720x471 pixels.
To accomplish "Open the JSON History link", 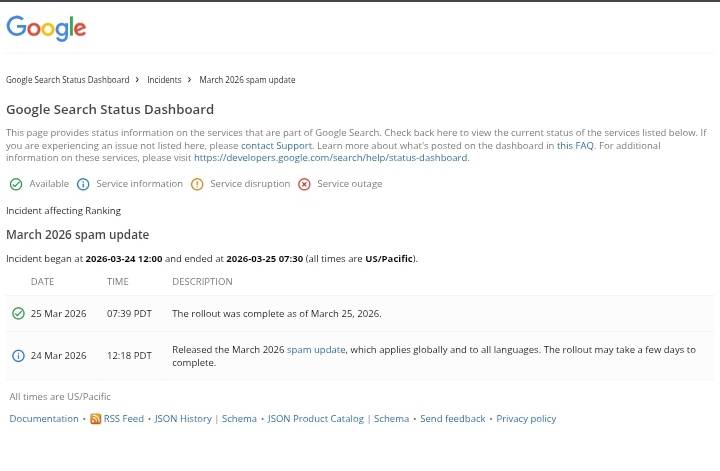I will pos(183,419).
